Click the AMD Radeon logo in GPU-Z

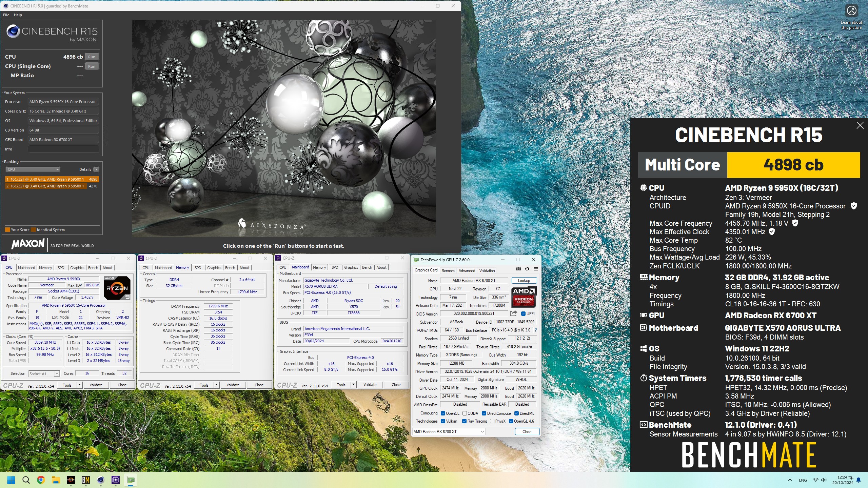(x=524, y=297)
